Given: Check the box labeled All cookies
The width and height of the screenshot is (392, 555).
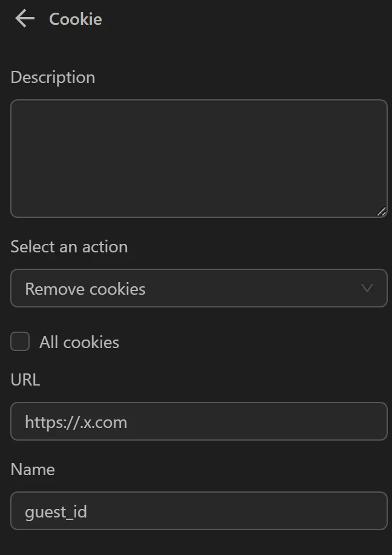Looking at the screenshot, I should point(19,341).
